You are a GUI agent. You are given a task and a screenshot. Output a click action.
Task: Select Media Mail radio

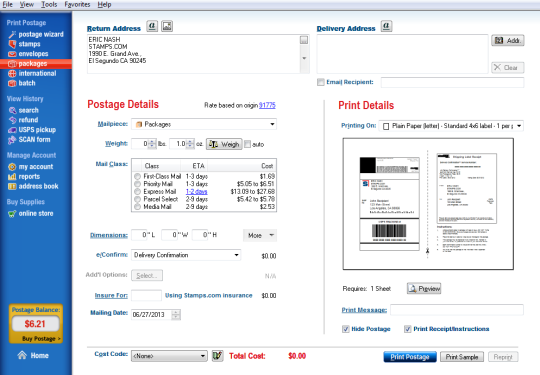tap(137, 207)
